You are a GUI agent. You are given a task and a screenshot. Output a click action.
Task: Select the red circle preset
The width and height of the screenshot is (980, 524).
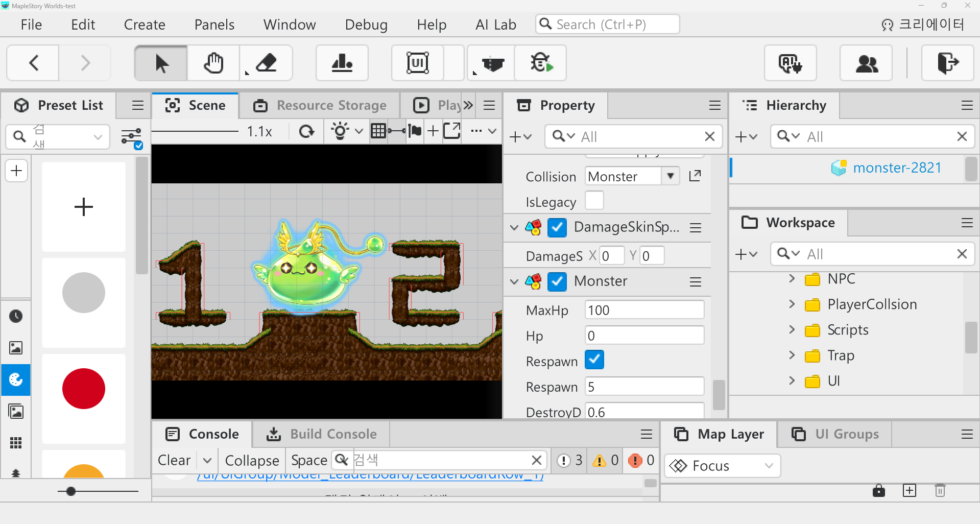[x=84, y=389]
